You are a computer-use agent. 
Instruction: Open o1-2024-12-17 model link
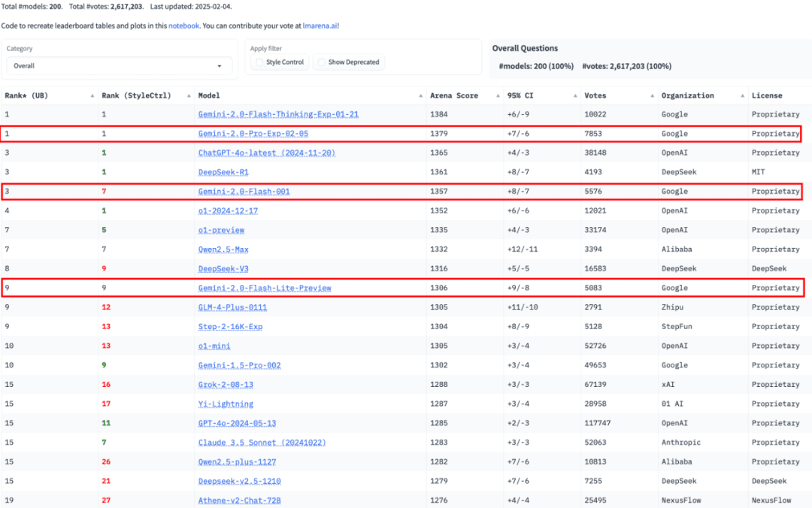[x=228, y=210]
